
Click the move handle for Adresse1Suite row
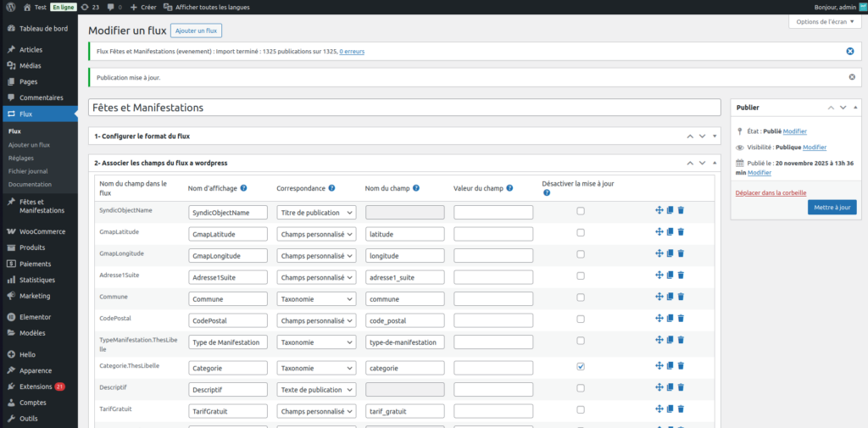coord(659,275)
